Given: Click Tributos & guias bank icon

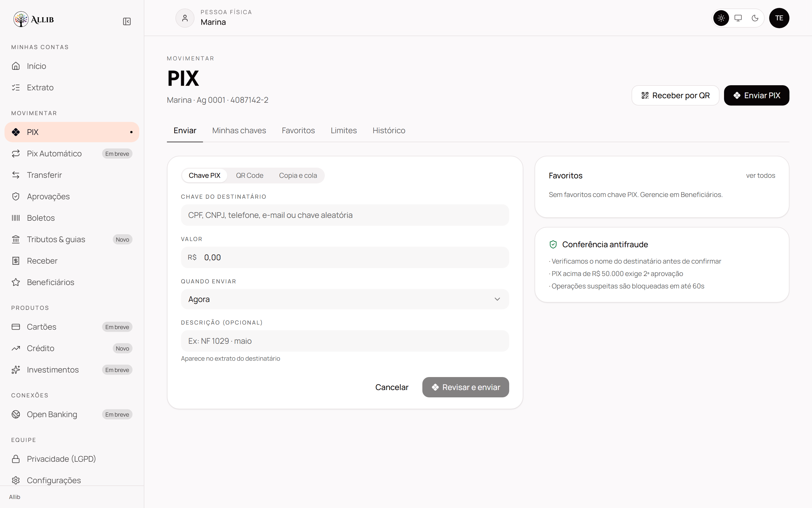Looking at the screenshot, I should pos(16,239).
